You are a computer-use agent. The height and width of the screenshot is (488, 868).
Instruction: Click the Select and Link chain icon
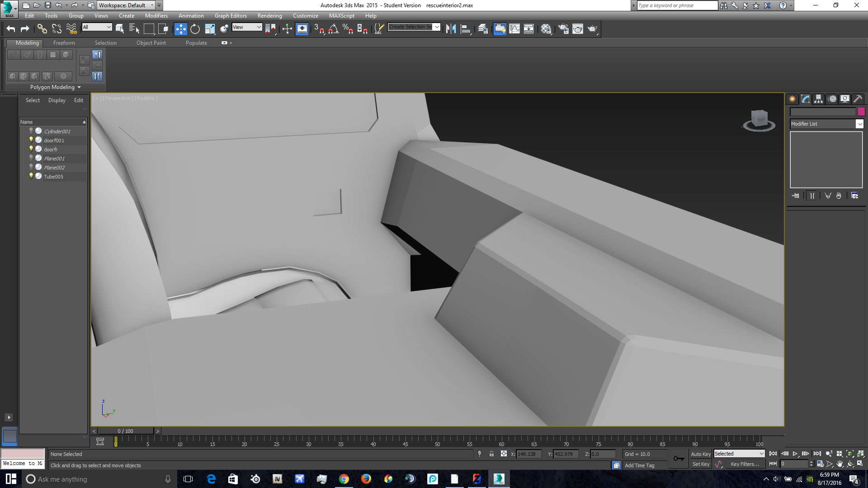(42, 29)
